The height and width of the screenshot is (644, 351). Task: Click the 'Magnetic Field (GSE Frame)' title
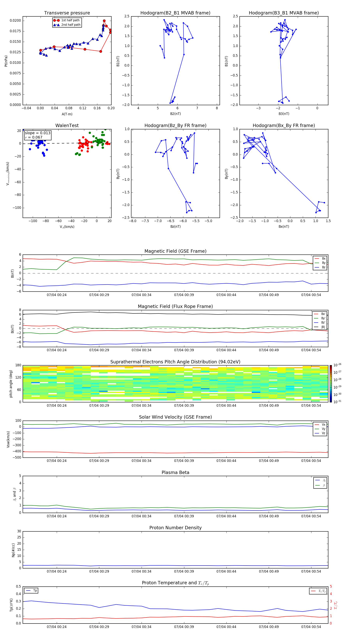175,251
